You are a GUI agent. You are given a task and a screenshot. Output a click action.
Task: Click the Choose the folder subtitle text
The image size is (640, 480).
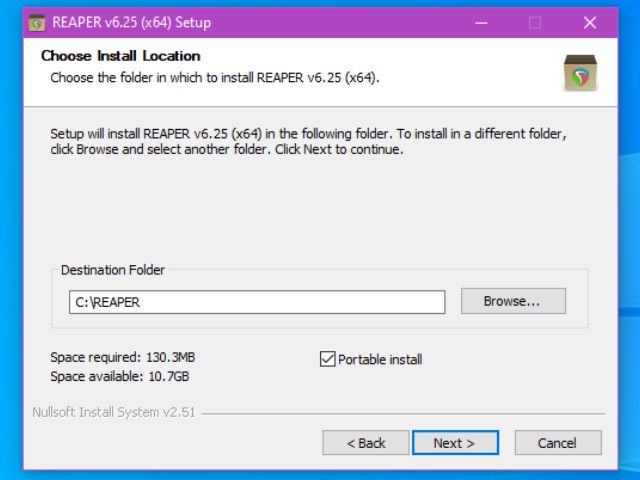(x=215, y=78)
